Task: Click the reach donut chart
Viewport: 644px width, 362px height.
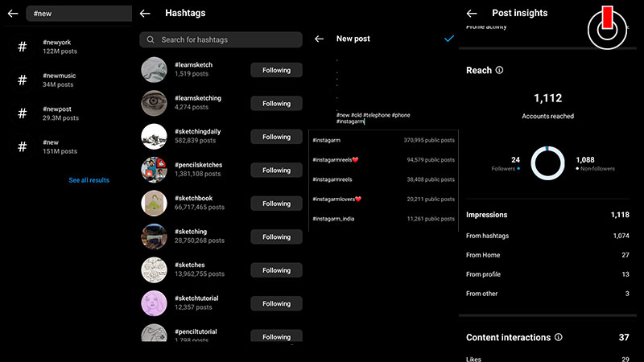Action: [x=547, y=163]
